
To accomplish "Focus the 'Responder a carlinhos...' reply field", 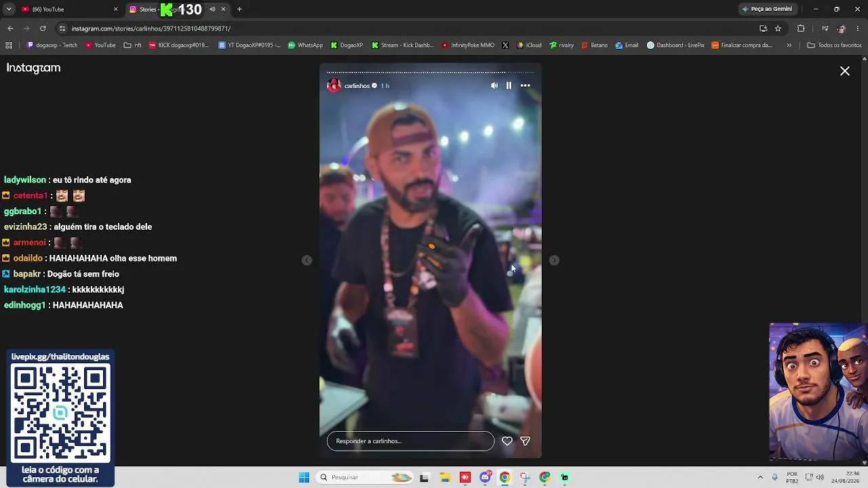I will point(410,441).
